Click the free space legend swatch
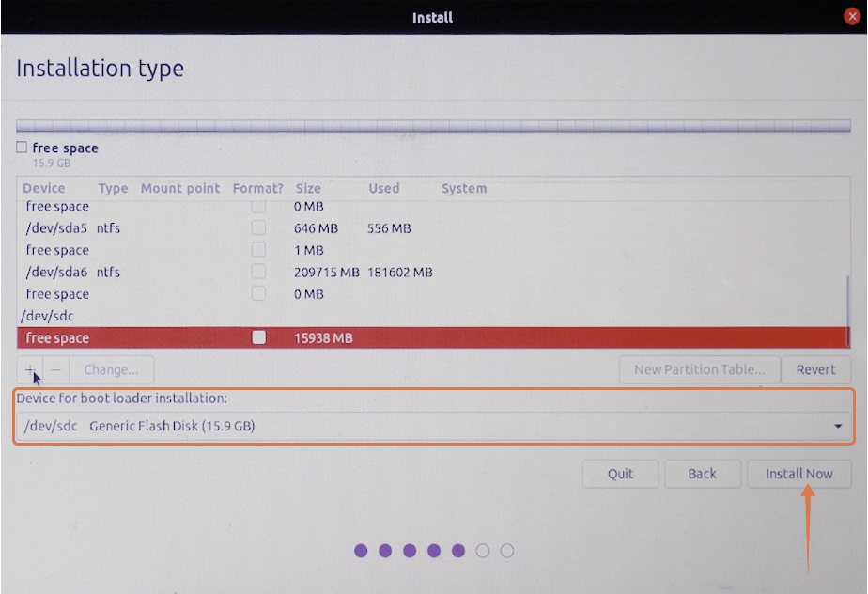Viewport: 868px width, 594px height. click(22, 148)
